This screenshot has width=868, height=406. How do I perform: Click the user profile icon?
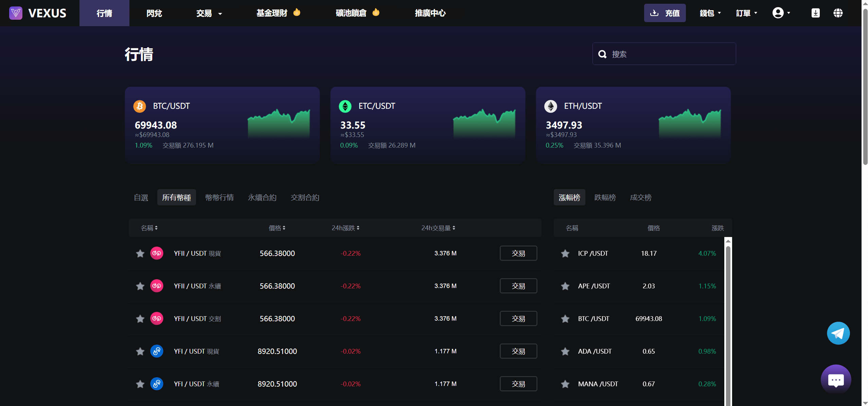pyautogui.click(x=778, y=13)
